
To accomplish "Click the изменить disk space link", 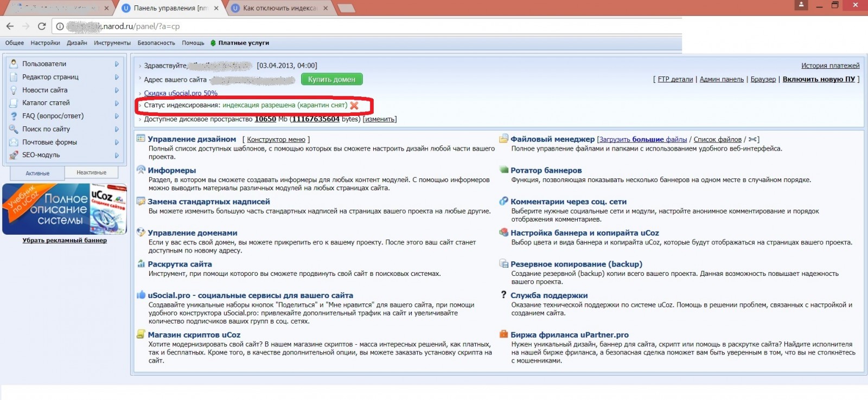I will point(380,119).
